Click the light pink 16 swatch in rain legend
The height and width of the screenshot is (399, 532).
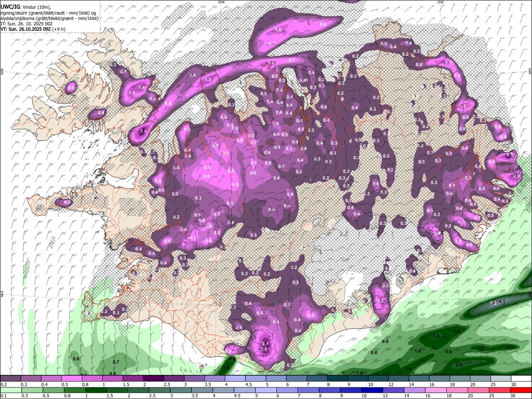click(x=436, y=390)
